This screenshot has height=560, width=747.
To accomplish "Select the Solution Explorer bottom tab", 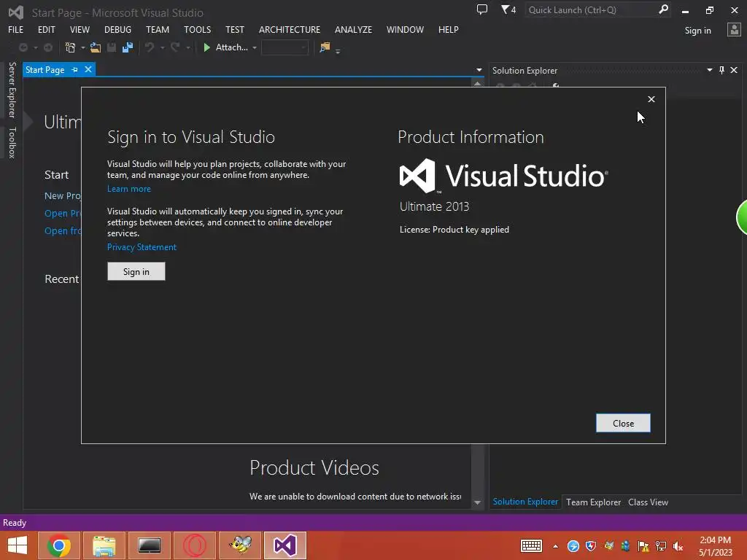I will click(x=525, y=502).
